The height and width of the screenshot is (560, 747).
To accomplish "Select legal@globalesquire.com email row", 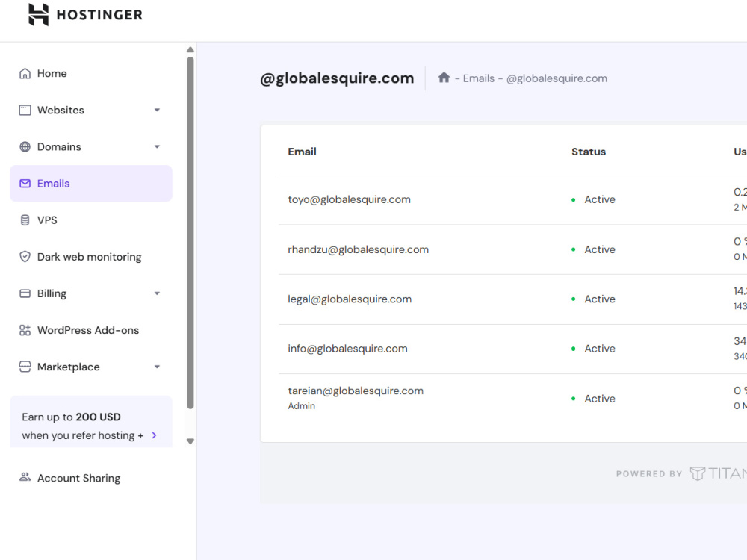I will [512, 299].
